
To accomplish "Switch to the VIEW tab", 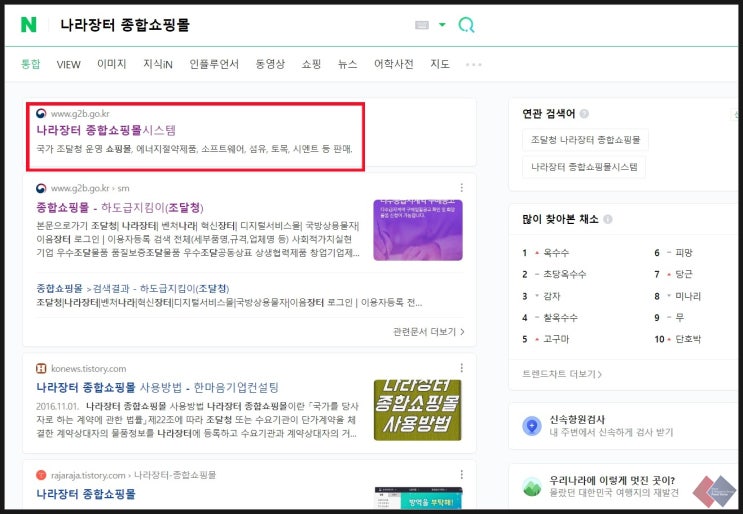I will pyautogui.click(x=69, y=64).
